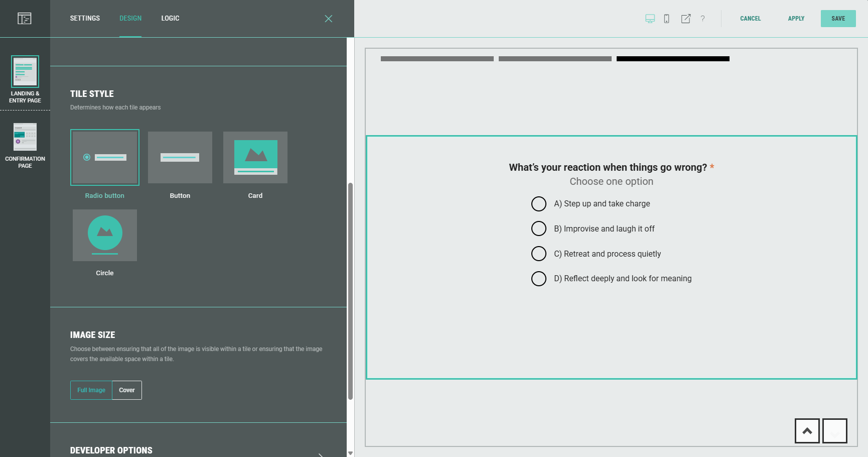Screen dimensions: 868x457
Task: Open the help question mark
Action: (702, 19)
